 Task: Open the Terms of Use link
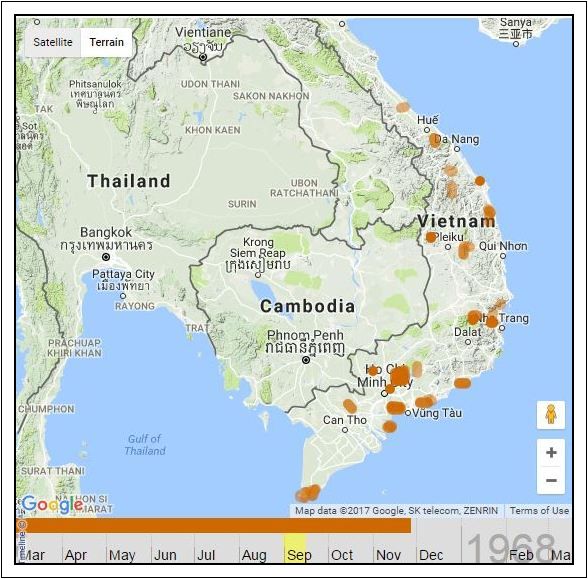tap(539, 510)
